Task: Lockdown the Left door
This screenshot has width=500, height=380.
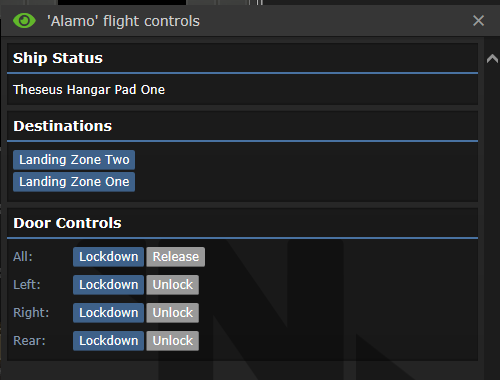Action: pos(108,285)
